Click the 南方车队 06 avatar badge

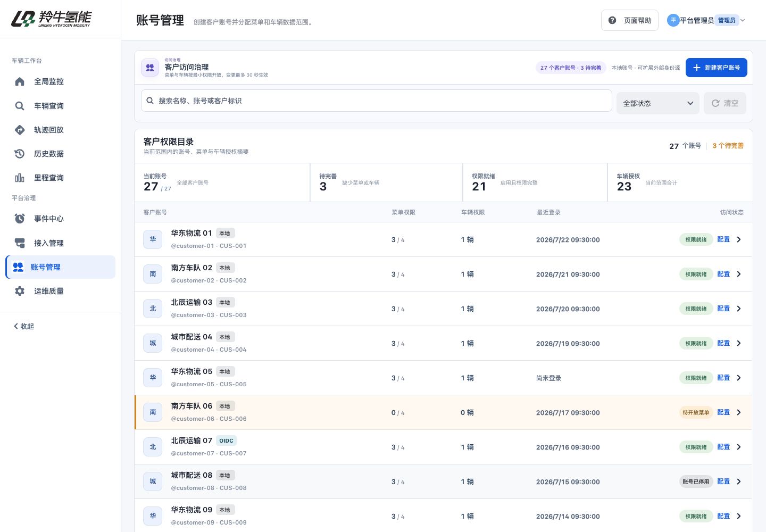point(153,412)
